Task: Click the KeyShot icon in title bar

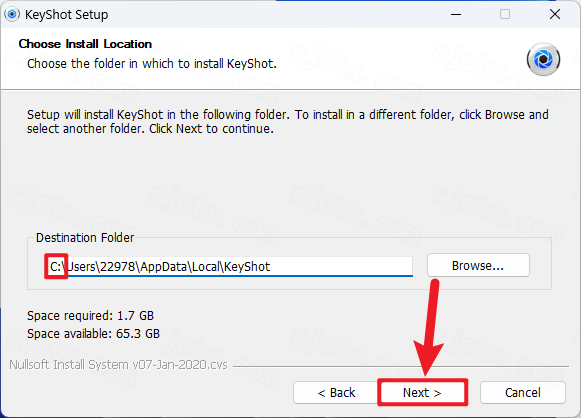Action: [12, 14]
